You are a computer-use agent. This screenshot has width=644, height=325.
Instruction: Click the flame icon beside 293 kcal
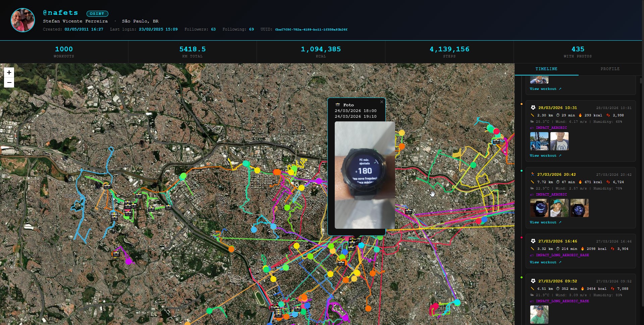[x=580, y=115]
